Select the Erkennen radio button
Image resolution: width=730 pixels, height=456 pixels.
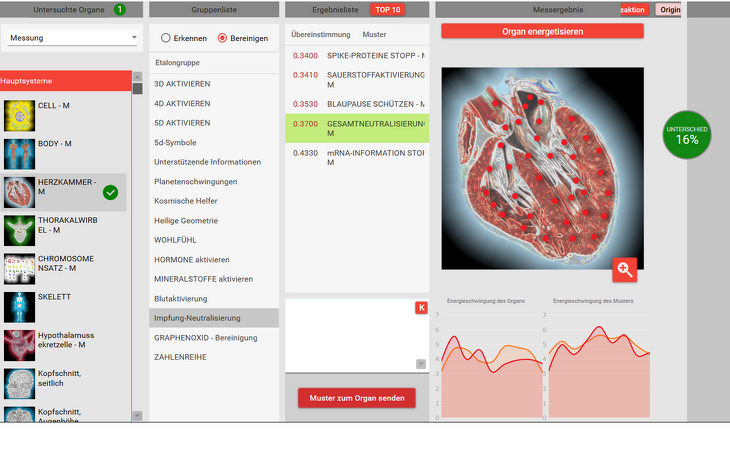click(165, 38)
